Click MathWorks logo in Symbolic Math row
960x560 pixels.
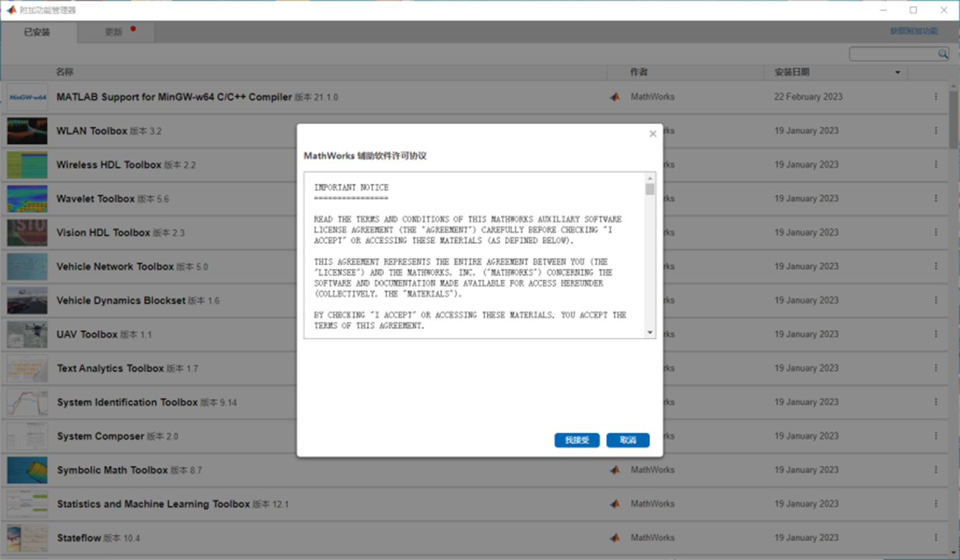(615, 470)
